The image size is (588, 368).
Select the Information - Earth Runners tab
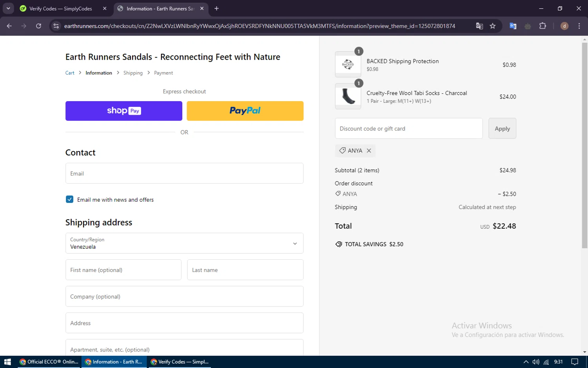click(x=160, y=9)
